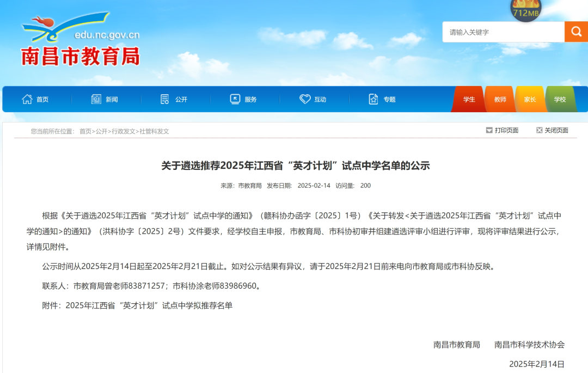
Task: Click the document icon beside 公开
Action: click(x=165, y=99)
